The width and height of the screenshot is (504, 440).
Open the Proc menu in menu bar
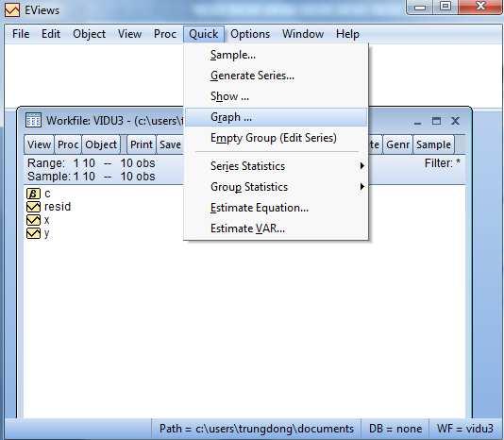(x=165, y=34)
